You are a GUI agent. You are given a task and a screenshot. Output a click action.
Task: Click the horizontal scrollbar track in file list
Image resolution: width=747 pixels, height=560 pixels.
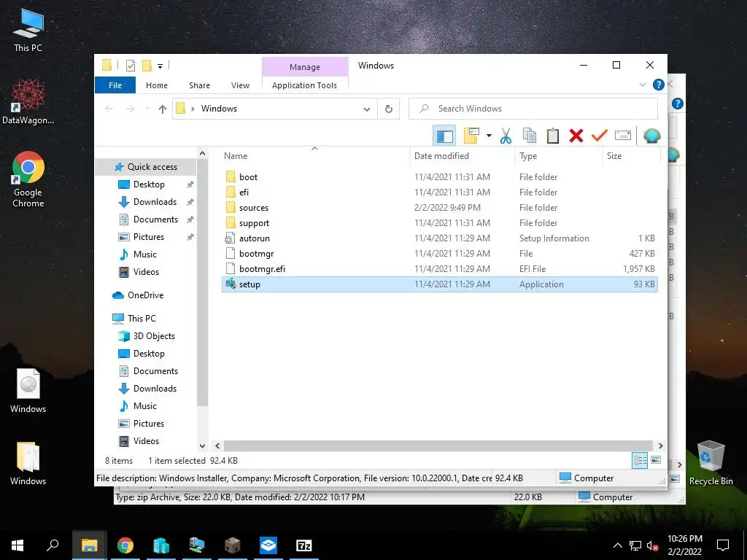pyautogui.click(x=438, y=446)
